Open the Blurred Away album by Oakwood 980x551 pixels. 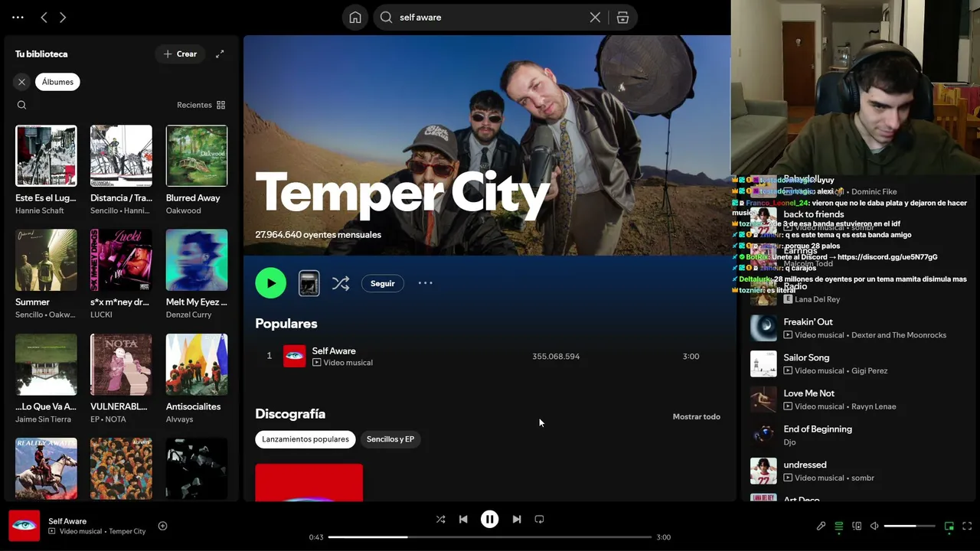(197, 156)
